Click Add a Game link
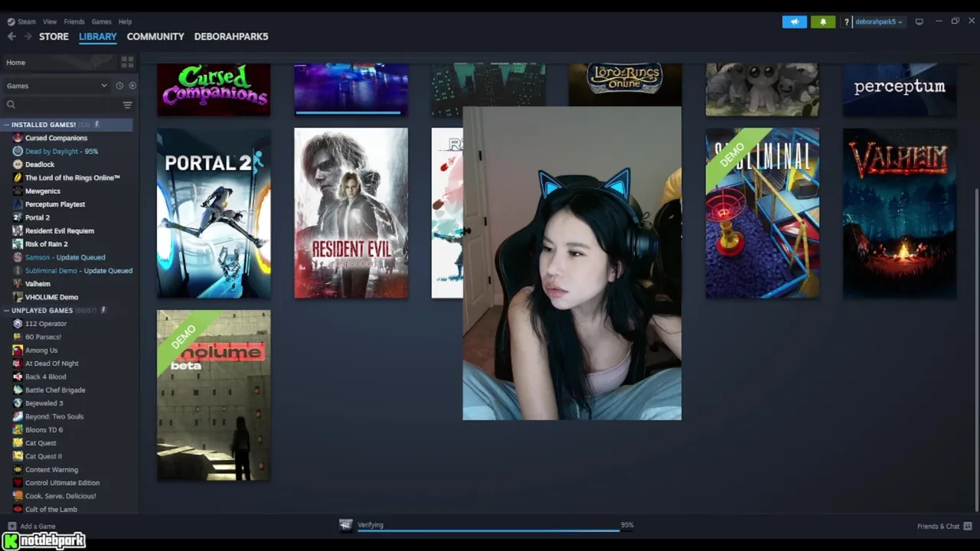The image size is (980, 551). (38, 527)
